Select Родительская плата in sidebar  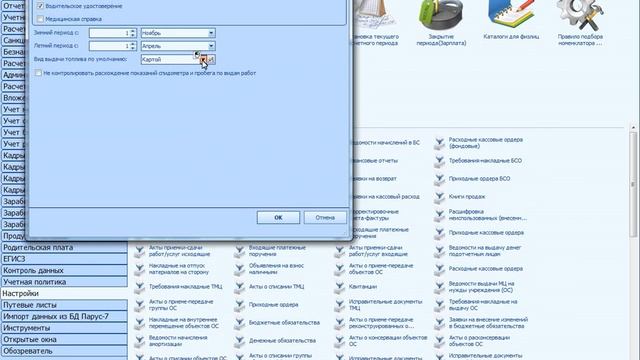tap(64, 247)
